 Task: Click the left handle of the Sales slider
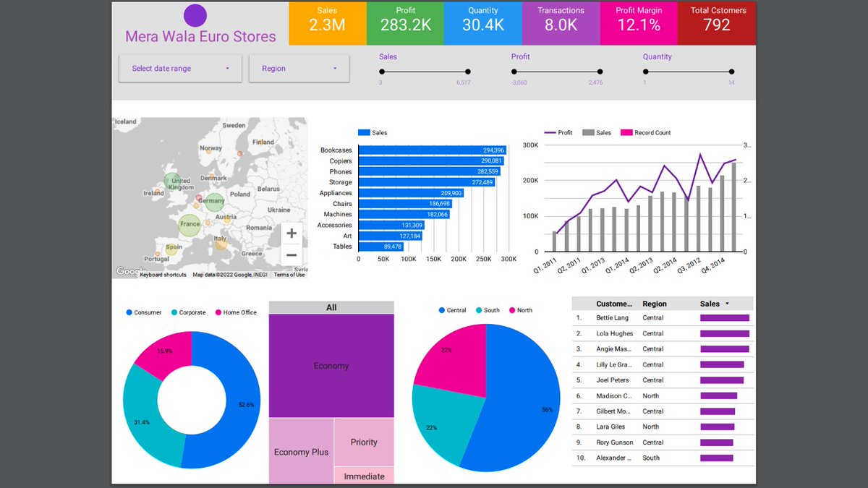(382, 72)
